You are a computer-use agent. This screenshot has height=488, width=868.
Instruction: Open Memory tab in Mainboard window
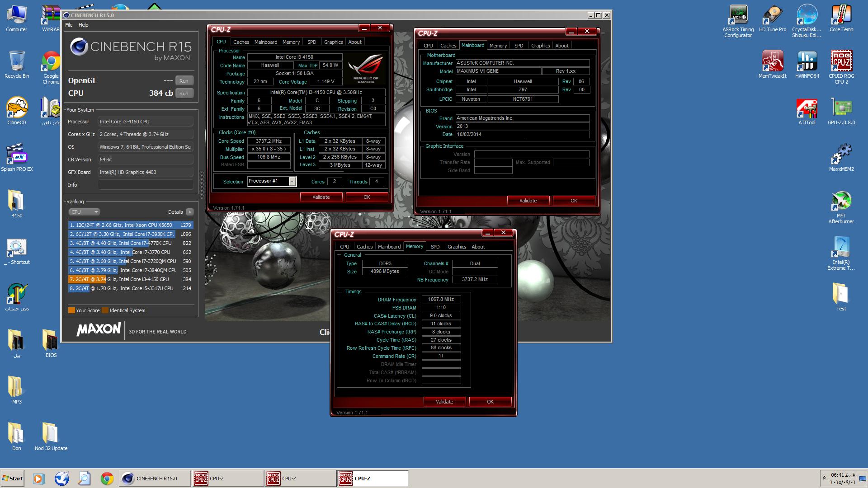tap(498, 46)
